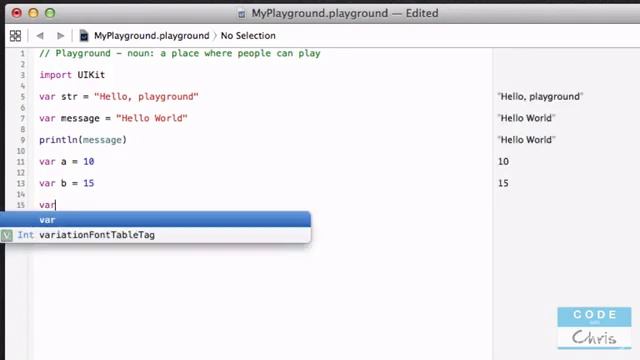Click the window title MyPlayground.playground — Edited
Viewport: 640px width, 360px height.
pyautogui.click(x=345, y=13)
